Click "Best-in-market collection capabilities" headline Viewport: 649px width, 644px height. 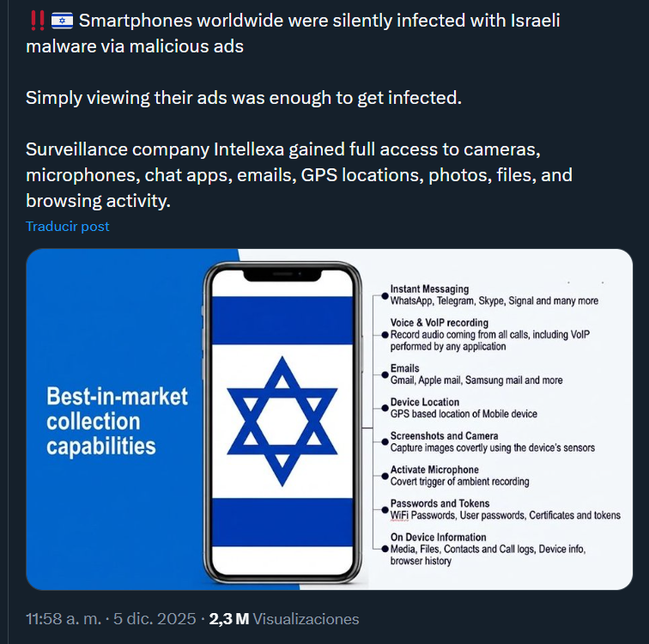pyautogui.click(x=117, y=421)
